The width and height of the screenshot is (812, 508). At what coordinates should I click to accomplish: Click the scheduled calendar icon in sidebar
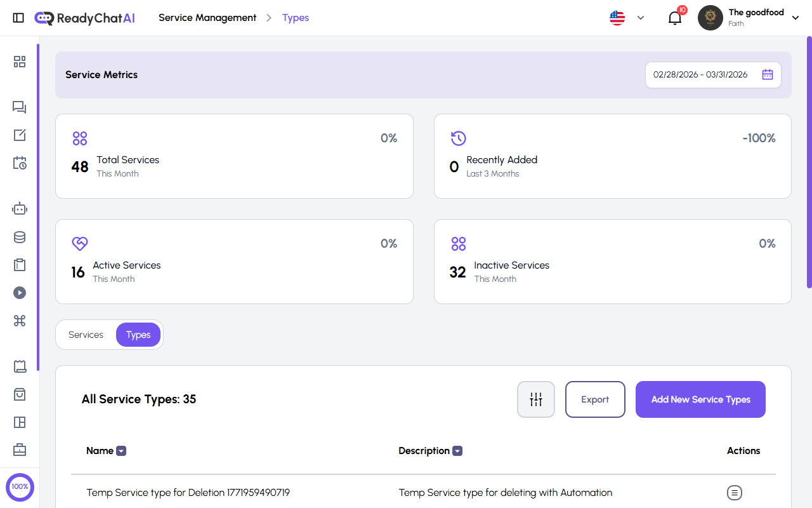(x=19, y=163)
